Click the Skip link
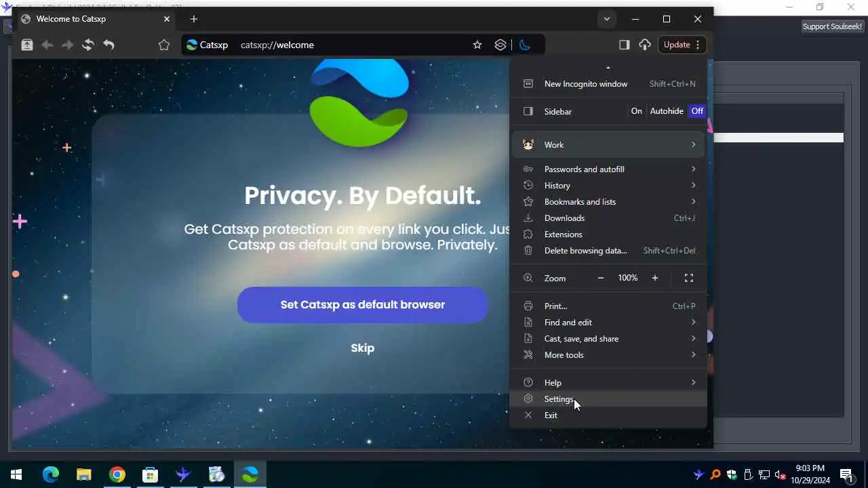The height and width of the screenshot is (488, 868). click(363, 348)
